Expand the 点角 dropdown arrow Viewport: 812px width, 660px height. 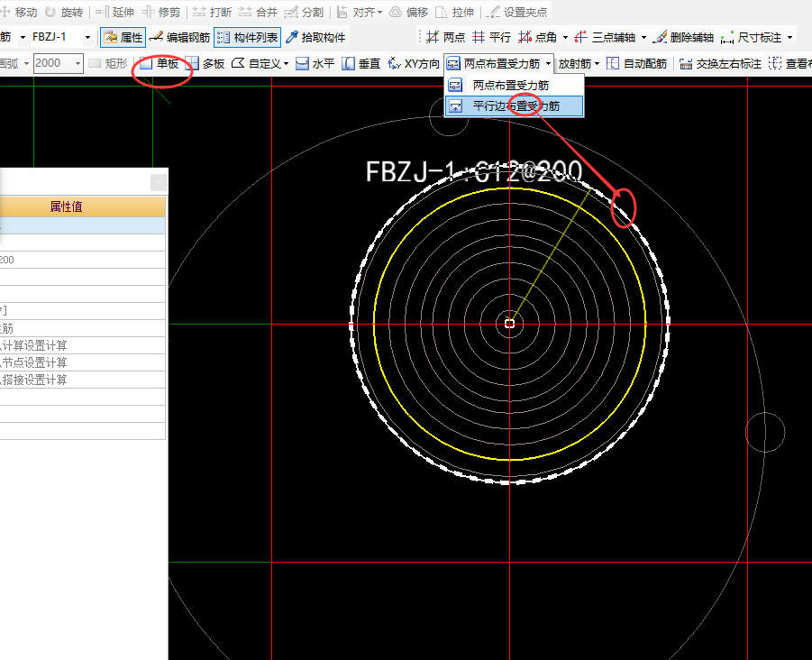[565, 37]
